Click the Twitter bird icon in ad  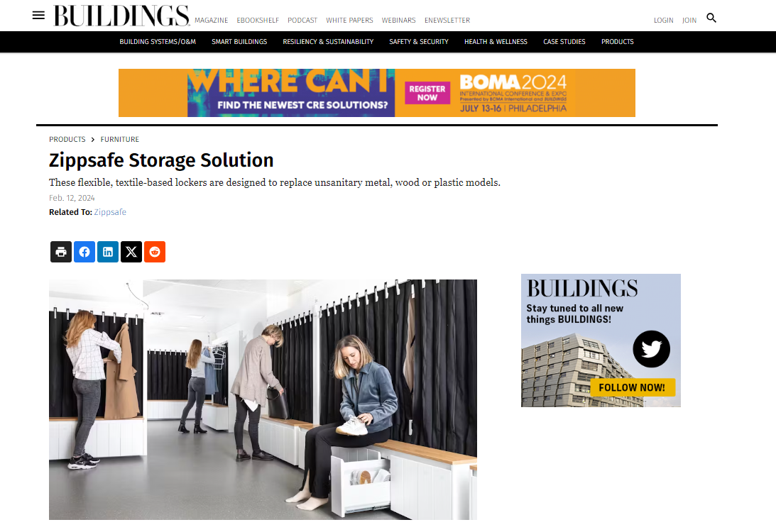click(x=651, y=349)
